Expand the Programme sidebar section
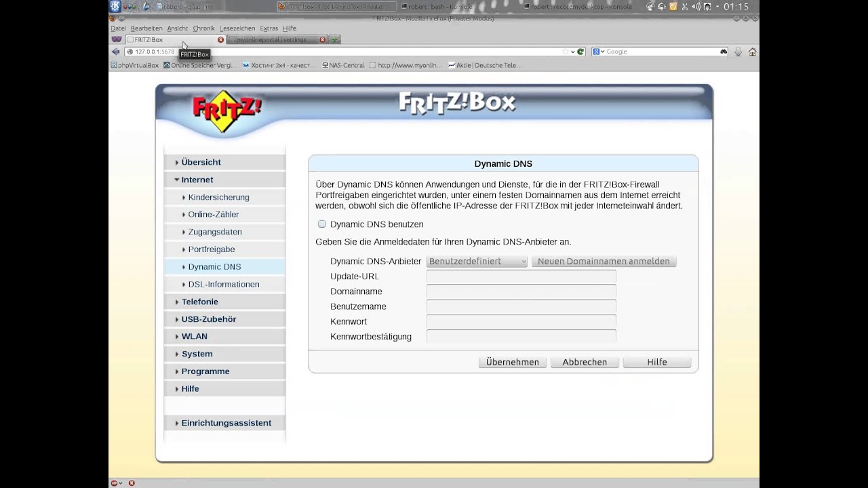Image resolution: width=868 pixels, height=488 pixels. coord(224,371)
